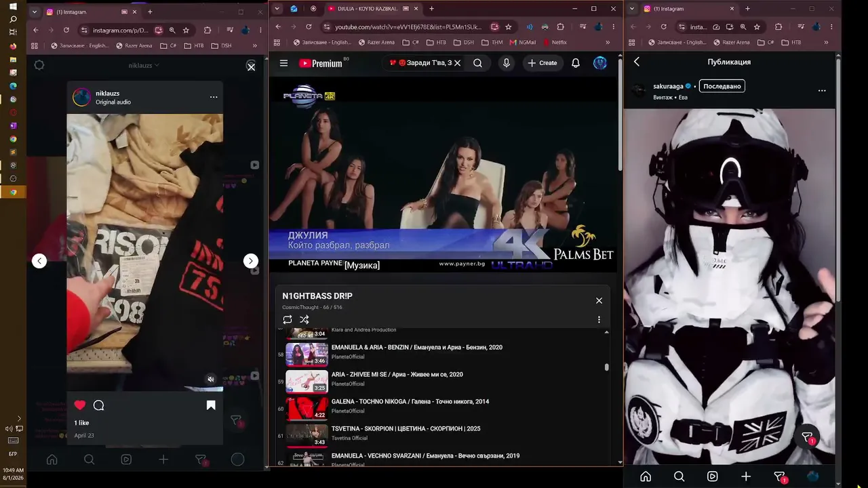
Task: Clear the YouTube search box text
Action: click(457, 63)
